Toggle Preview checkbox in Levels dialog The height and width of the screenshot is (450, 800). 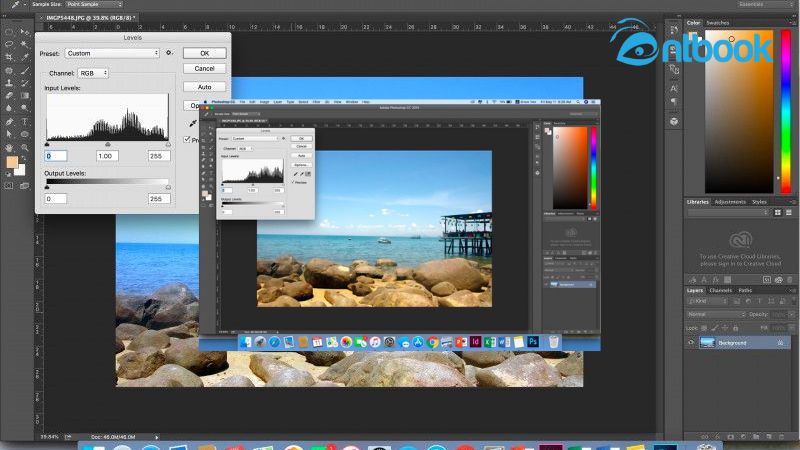187,139
